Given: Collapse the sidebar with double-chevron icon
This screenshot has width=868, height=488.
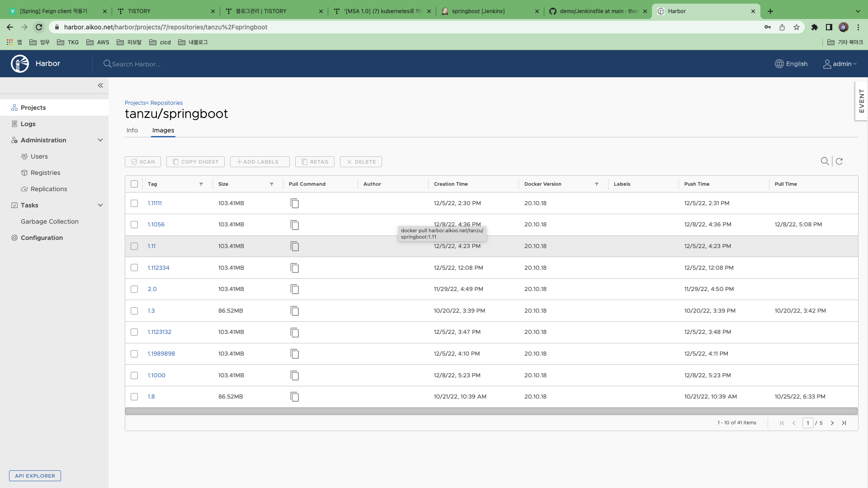Looking at the screenshot, I should pyautogui.click(x=100, y=85).
